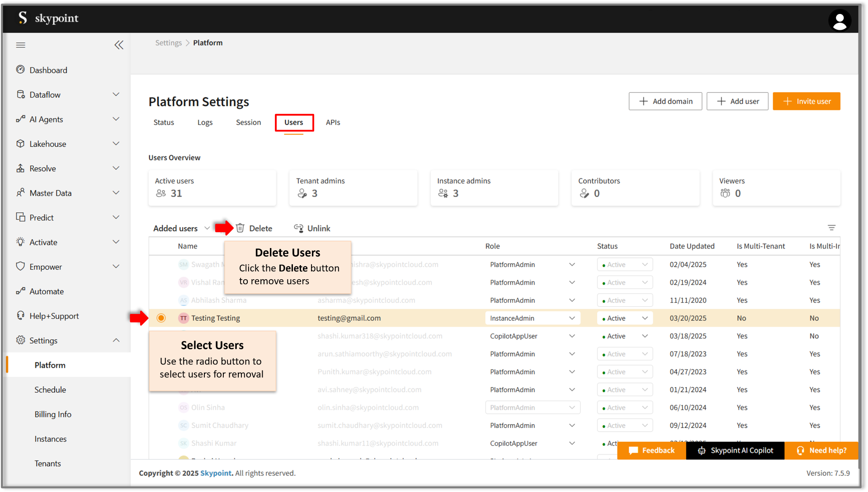Click the Invite user button
This screenshot has width=868, height=492.
coord(807,101)
